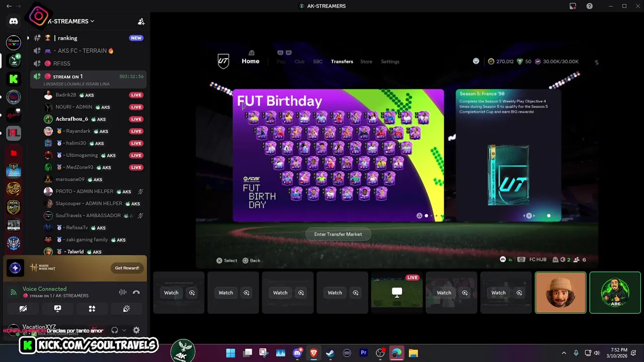Click Enter Transfer Market button
Image resolution: width=644 pixels, height=362 pixels.
(x=338, y=234)
